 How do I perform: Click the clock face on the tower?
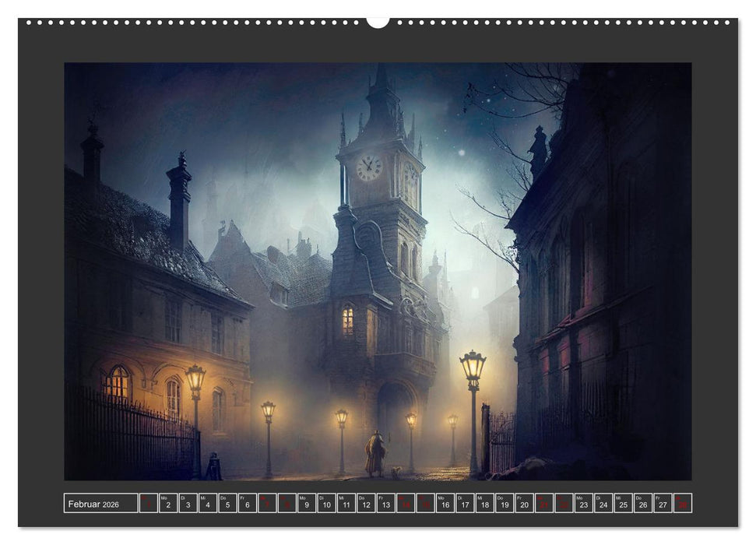[369, 167]
